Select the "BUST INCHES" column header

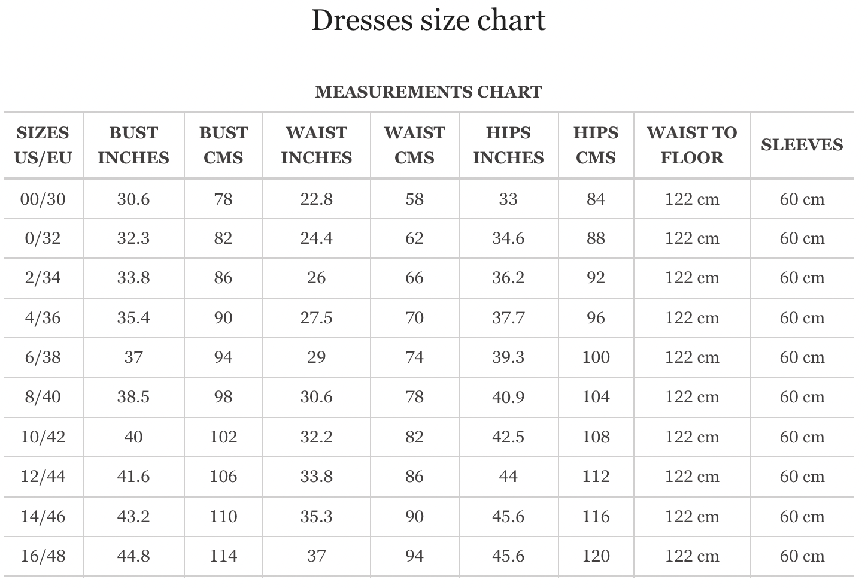tap(133, 145)
